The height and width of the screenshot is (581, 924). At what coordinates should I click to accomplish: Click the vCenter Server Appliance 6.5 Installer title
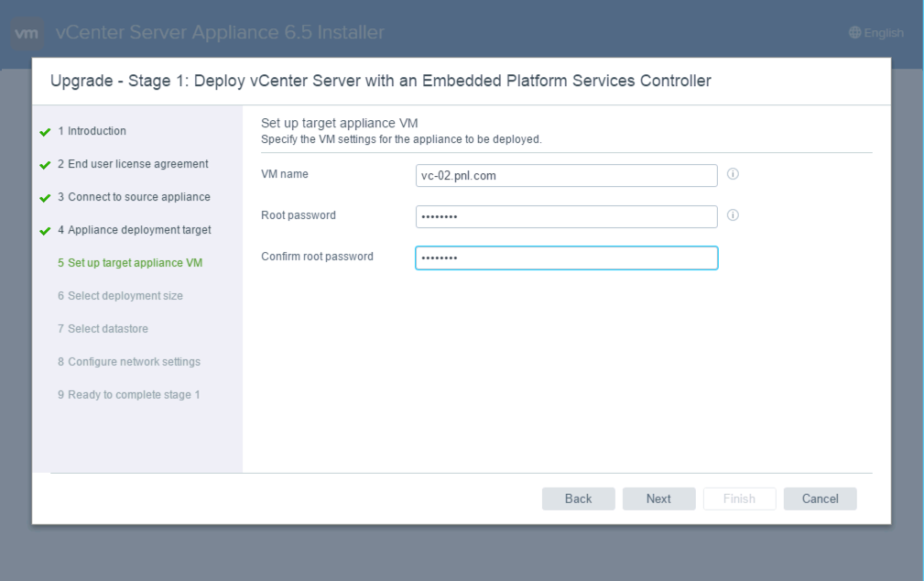(x=220, y=32)
